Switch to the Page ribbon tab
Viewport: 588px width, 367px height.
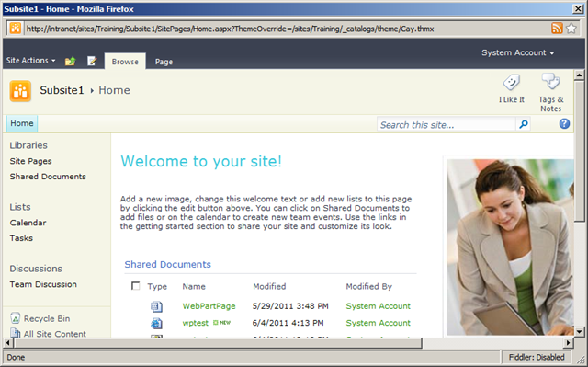point(164,62)
